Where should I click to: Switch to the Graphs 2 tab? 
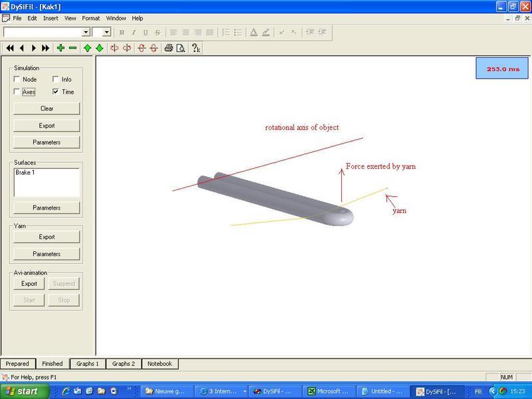pos(124,364)
